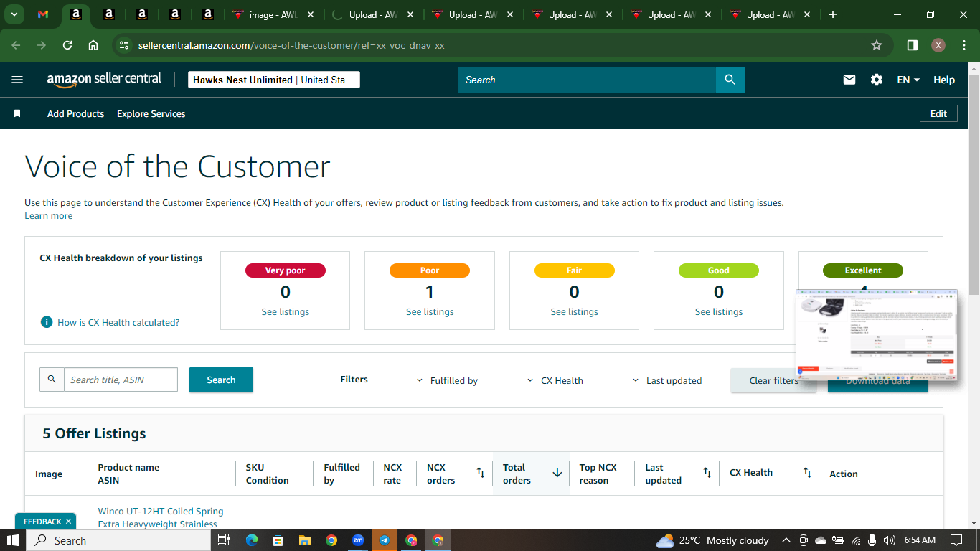980x551 pixels.
Task: Click the magnifier button beside the top Search bar
Action: [730, 80]
